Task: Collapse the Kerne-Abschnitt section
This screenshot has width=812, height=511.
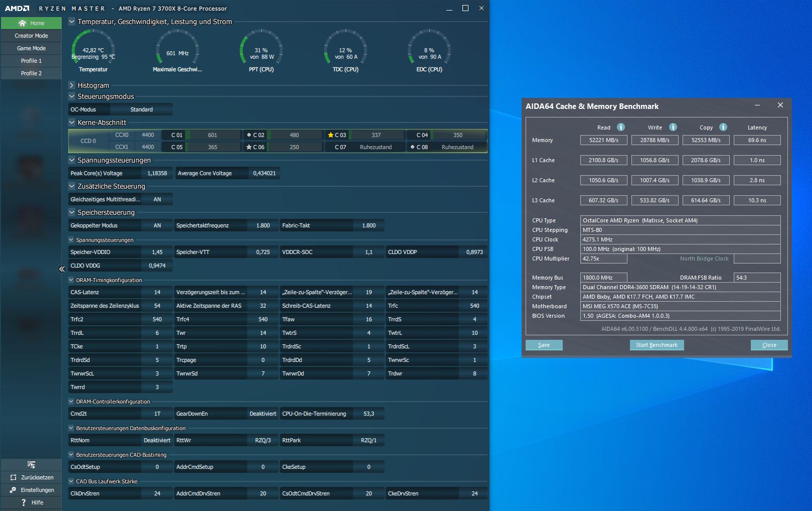Action: click(x=72, y=122)
